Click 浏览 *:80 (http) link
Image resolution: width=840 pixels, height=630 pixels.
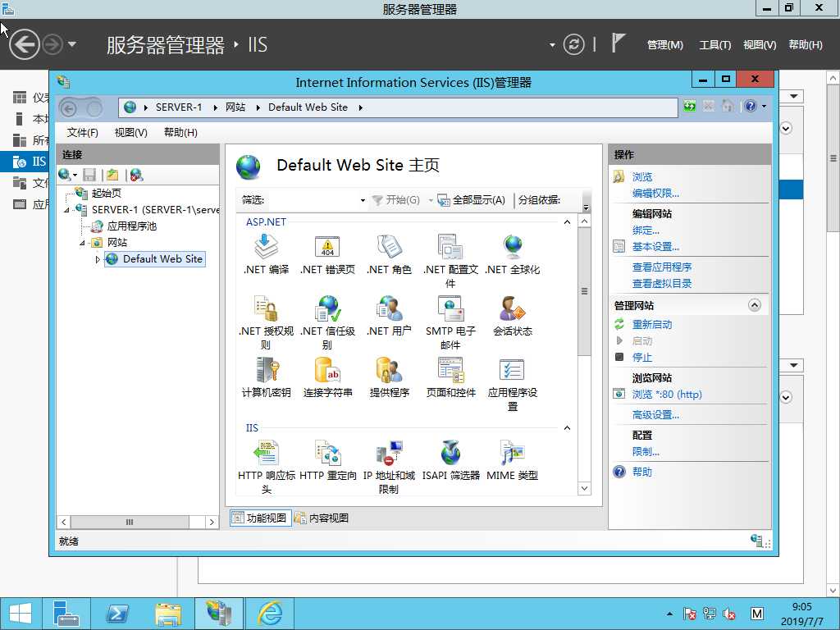pos(666,395)
